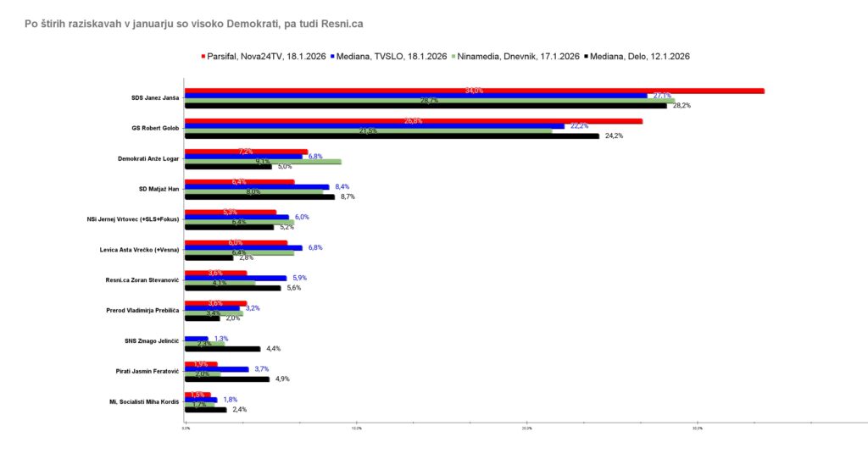The width and height of the screenshot is (868, 470).
Task: Click the black 4,4% bar for SNS
Action: coord(223,348)
